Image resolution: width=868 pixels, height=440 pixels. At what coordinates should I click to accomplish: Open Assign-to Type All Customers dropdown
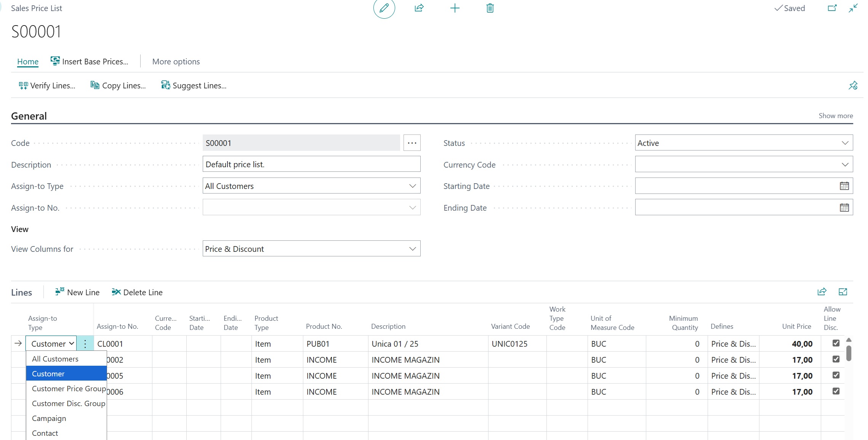[311, 186]
